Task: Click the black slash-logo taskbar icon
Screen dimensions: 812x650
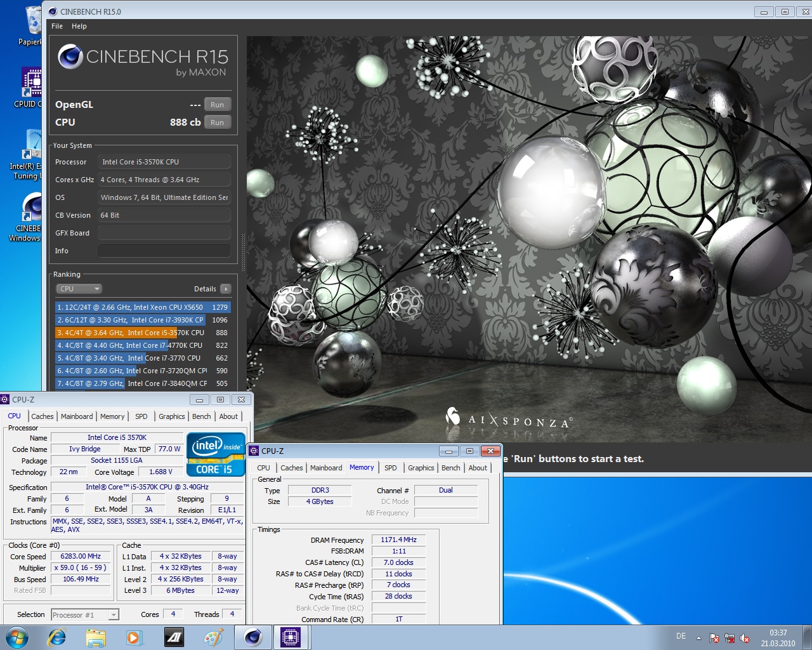Action: (x=174, y=637)
